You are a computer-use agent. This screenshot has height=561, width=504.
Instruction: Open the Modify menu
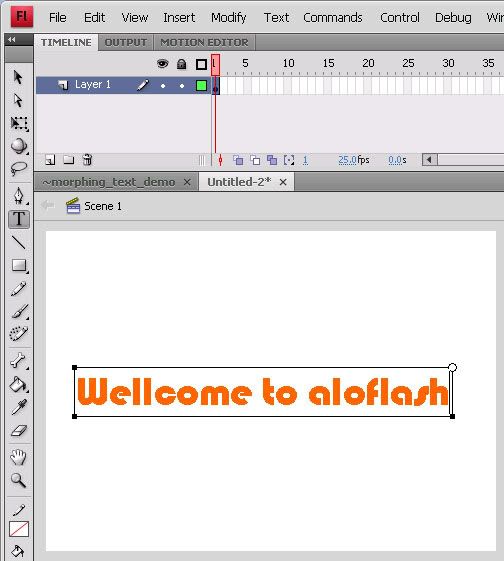pyautogui.click(x=229, y=17)
